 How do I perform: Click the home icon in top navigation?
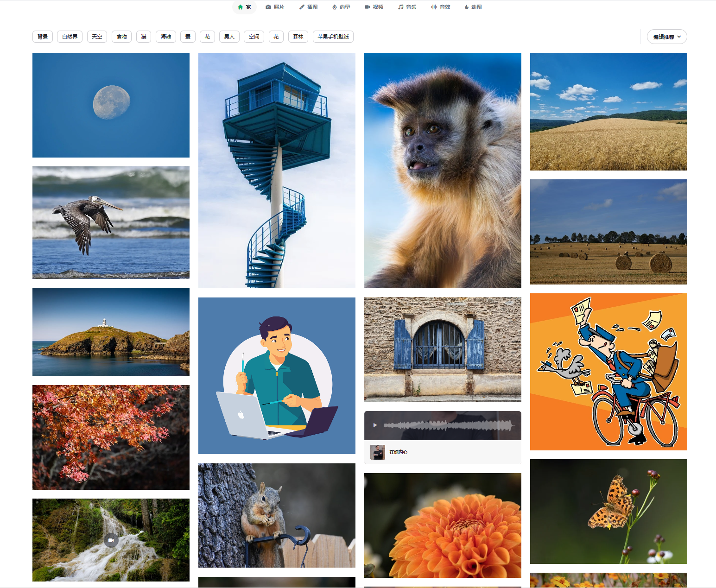[240, 7]
